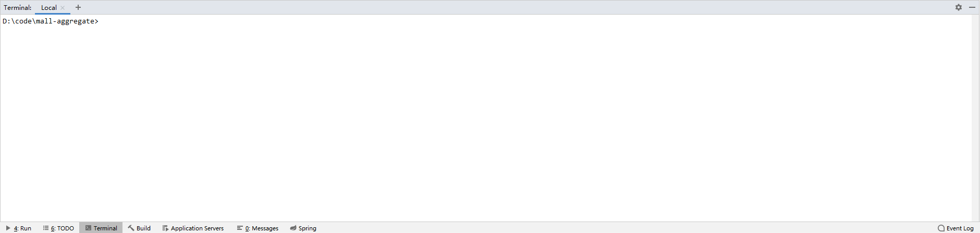Open the 4: Run tool window label

[22, 228]
